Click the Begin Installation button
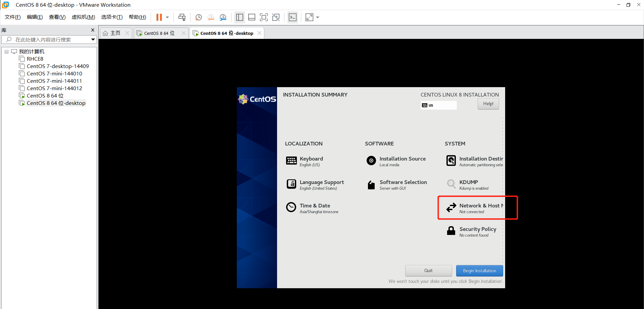 [x=479, y=271]
